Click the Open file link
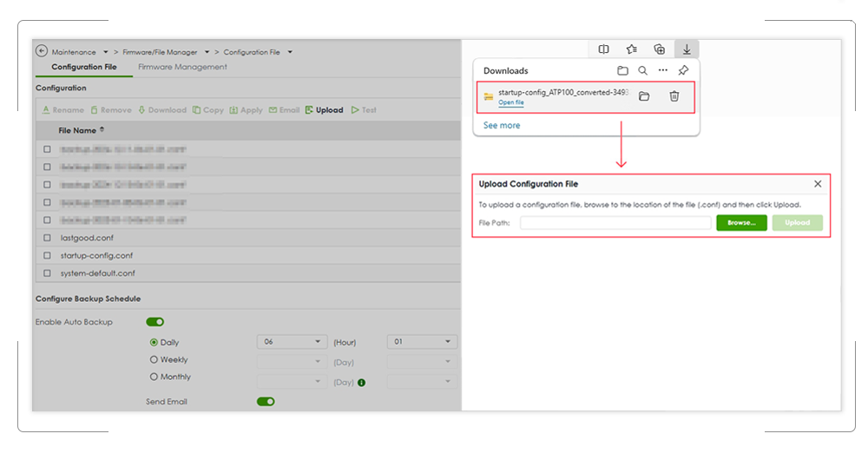The width and height of the screenshot is (868, 460). click(511, 102)
